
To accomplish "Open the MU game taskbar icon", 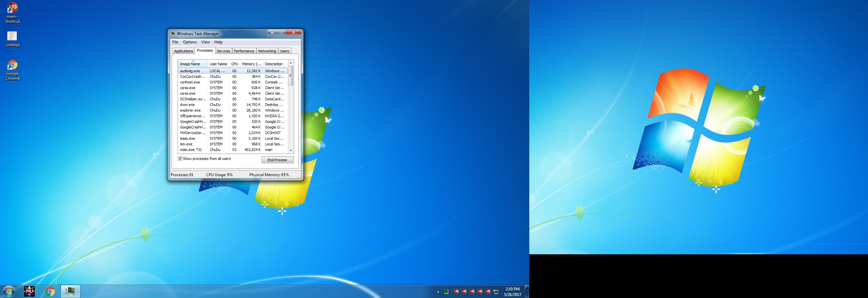I will [x=29, y=291].
